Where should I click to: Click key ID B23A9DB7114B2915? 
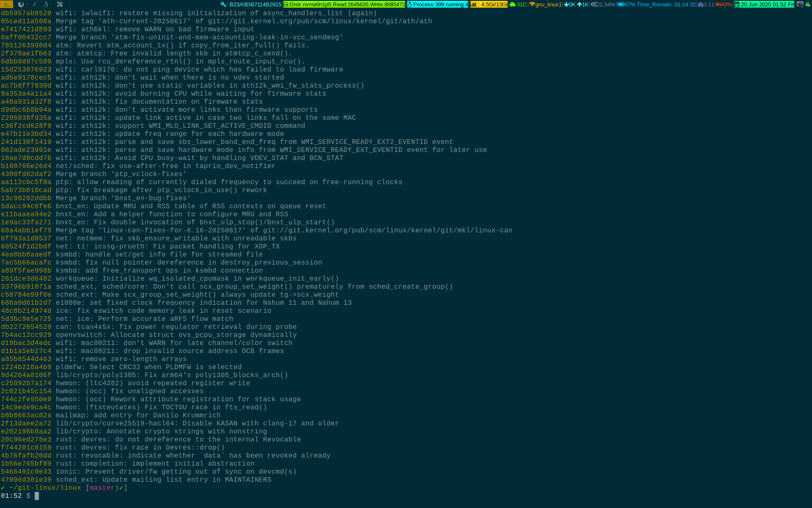click(x=255, y=4)
